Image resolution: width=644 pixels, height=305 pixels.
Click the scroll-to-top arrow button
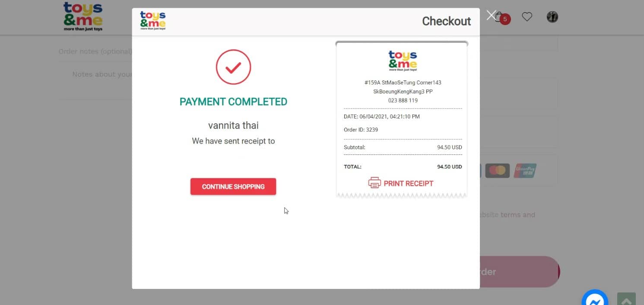pyautogui.click(x=626, y=299)
